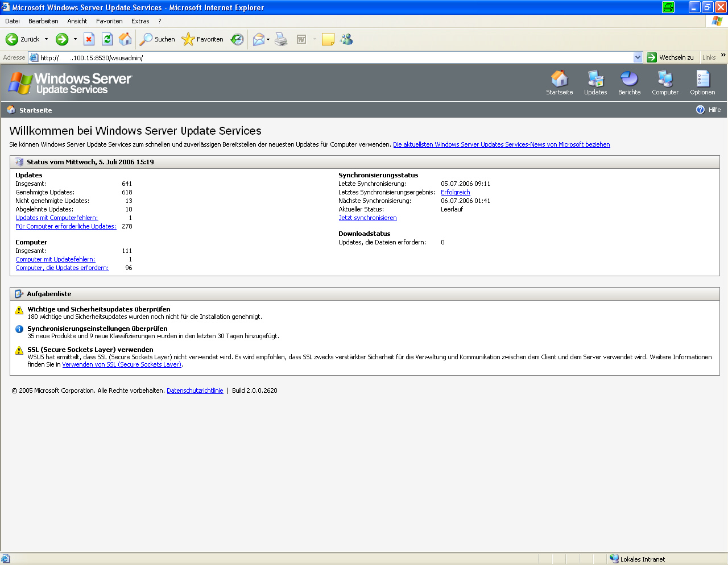This screenshot has width=728, height=565.
Task: Click the Mail envelope toolbar icon
Action: pos(259,39)
